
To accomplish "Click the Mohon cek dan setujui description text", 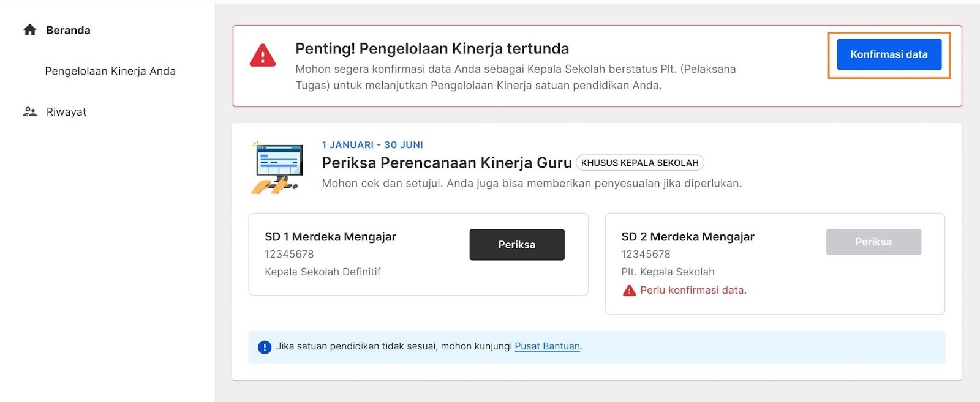I will click(532, 184).
